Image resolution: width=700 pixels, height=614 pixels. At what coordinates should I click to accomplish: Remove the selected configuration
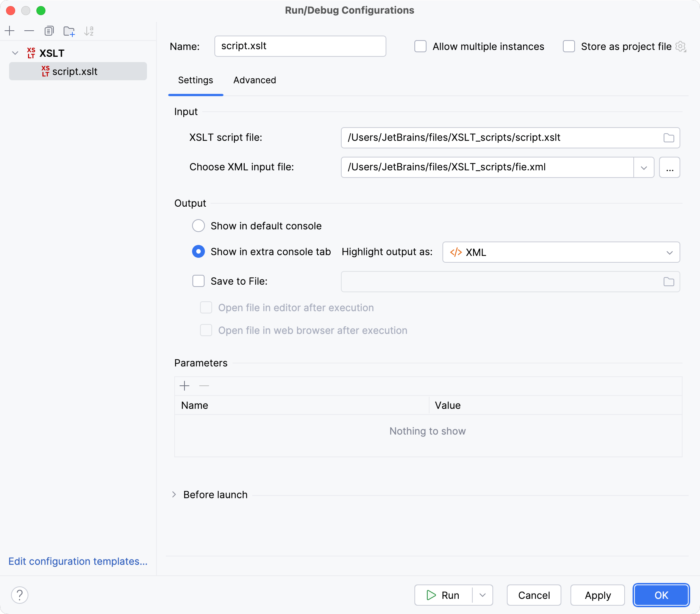(x=29, y=31)
